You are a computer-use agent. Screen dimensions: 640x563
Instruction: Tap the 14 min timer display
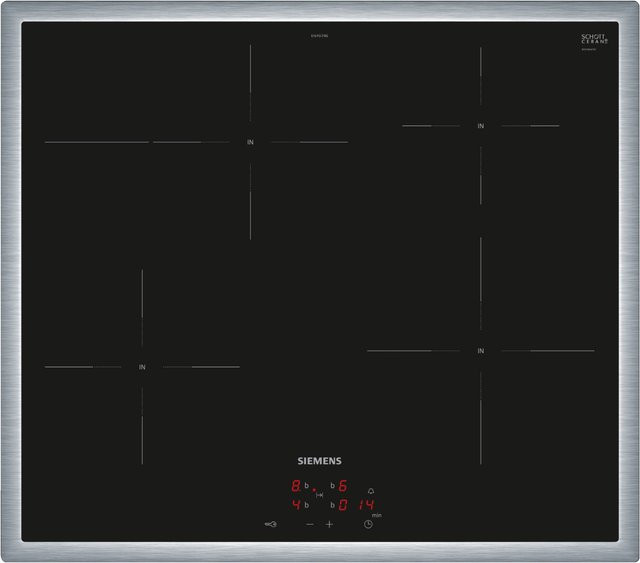[367, 505]
